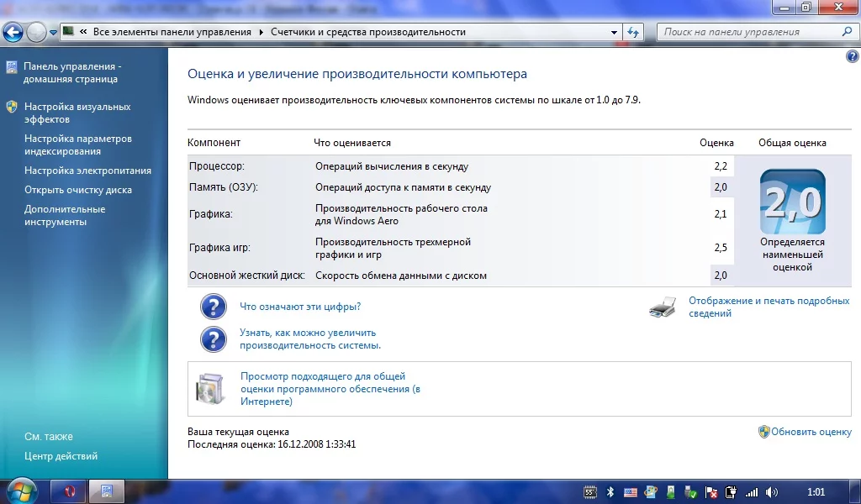This screenshot has width=861, height=504.
Task: Click the software box icon
Action: click(211, 389)
